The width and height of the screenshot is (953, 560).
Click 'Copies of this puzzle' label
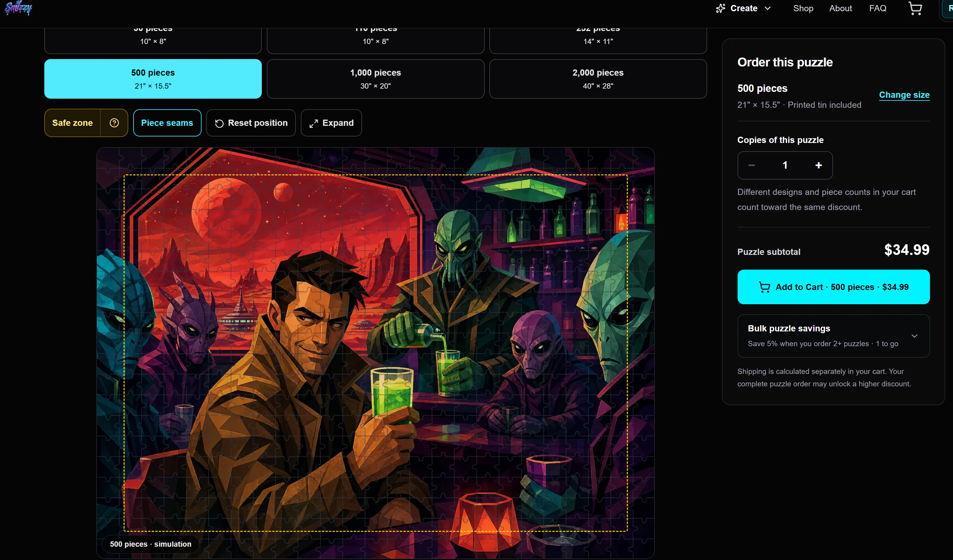(x=780, y=140)
